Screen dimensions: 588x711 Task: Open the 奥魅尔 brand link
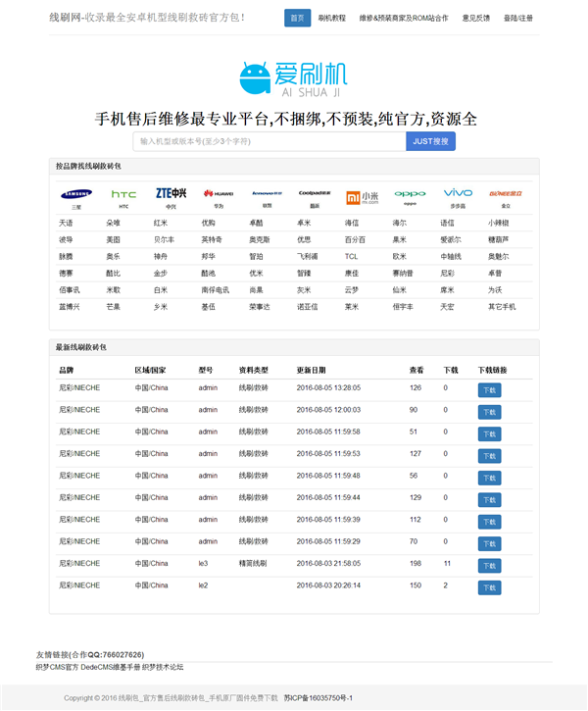(498, 257)
